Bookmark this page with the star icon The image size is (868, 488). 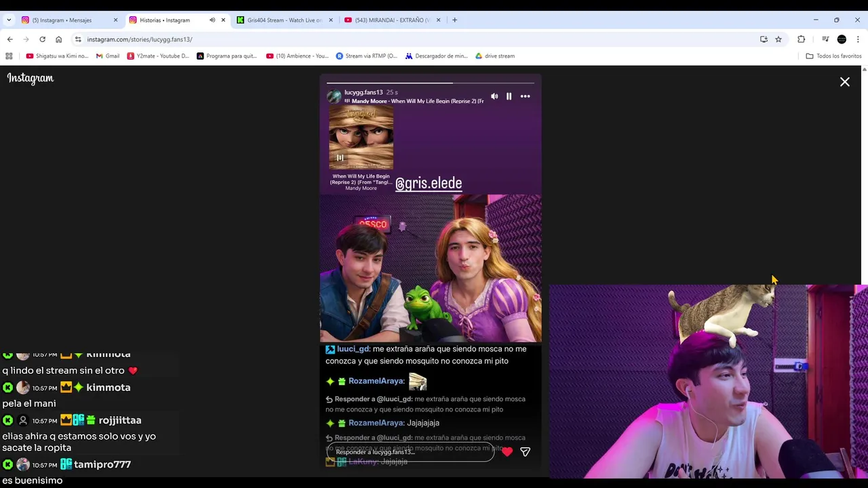click(x=778, y=39)
